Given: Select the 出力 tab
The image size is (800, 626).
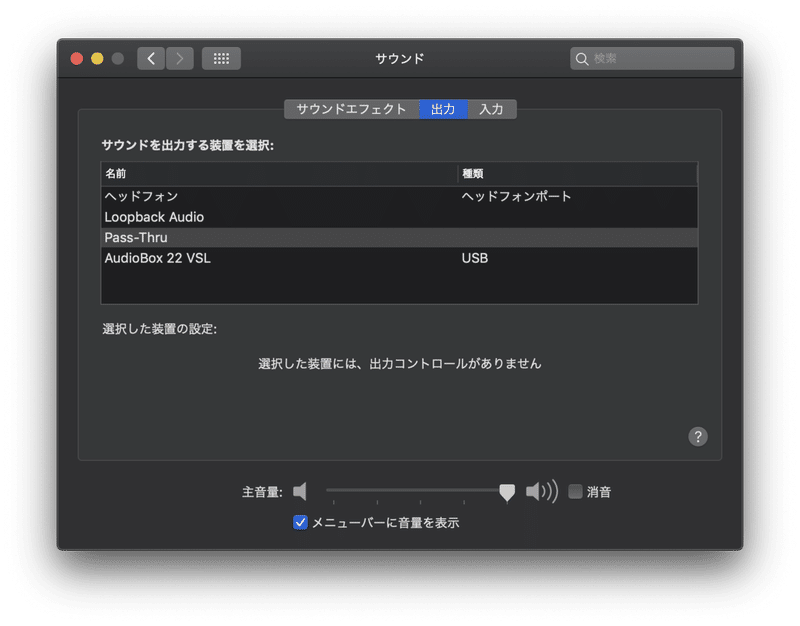Looking at the screenshot, I should click(x=443, y=109).
